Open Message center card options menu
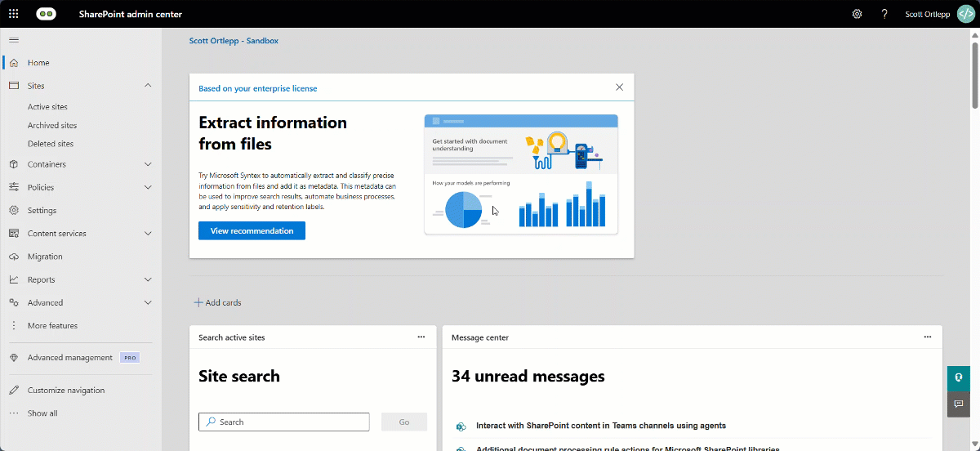 pyautogui.click(x=928, y=337)
